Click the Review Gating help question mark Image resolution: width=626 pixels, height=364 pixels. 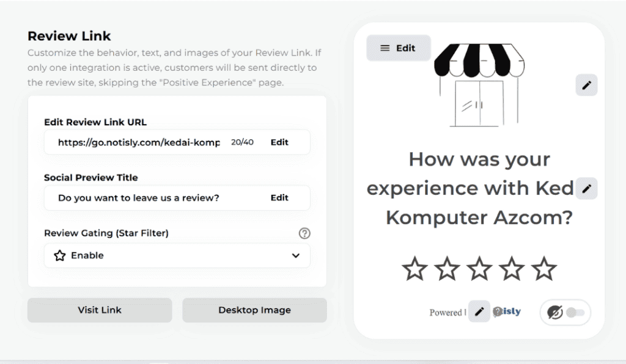304,233
